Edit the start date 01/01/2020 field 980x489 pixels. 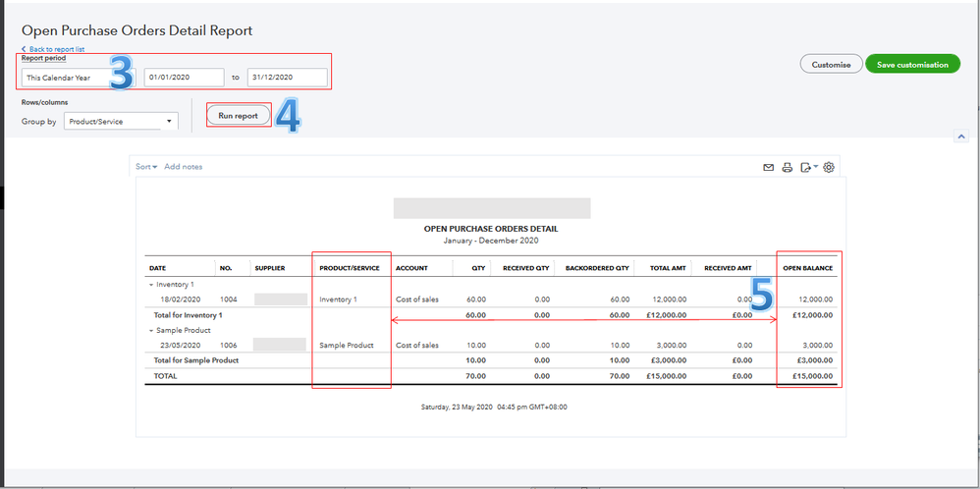click(185, 78)
